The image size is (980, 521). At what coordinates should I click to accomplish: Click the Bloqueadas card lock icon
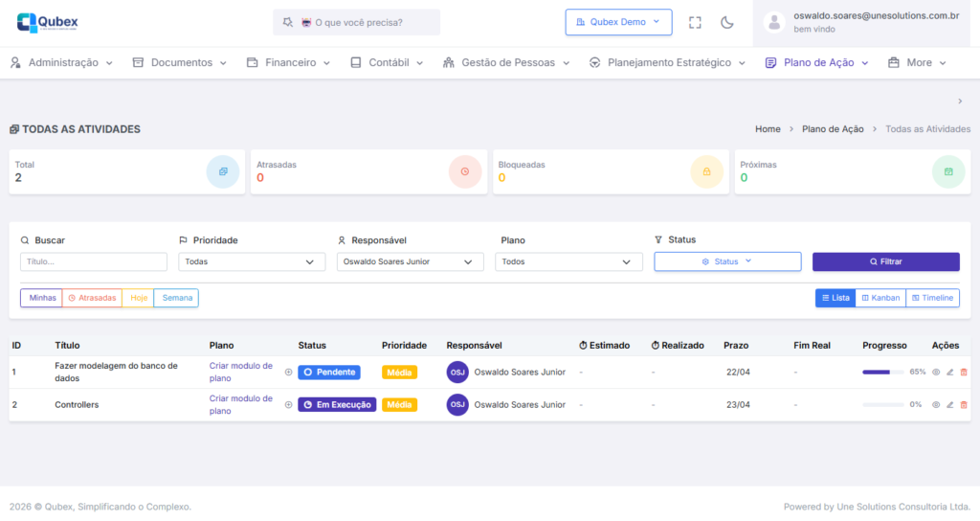pos(706,171)
